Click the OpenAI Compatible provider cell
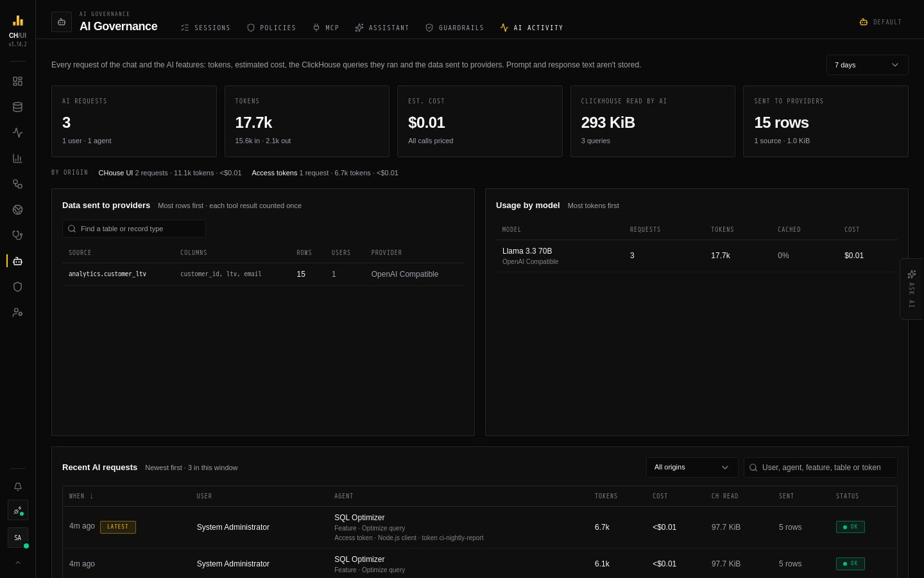 coord(405,274)
